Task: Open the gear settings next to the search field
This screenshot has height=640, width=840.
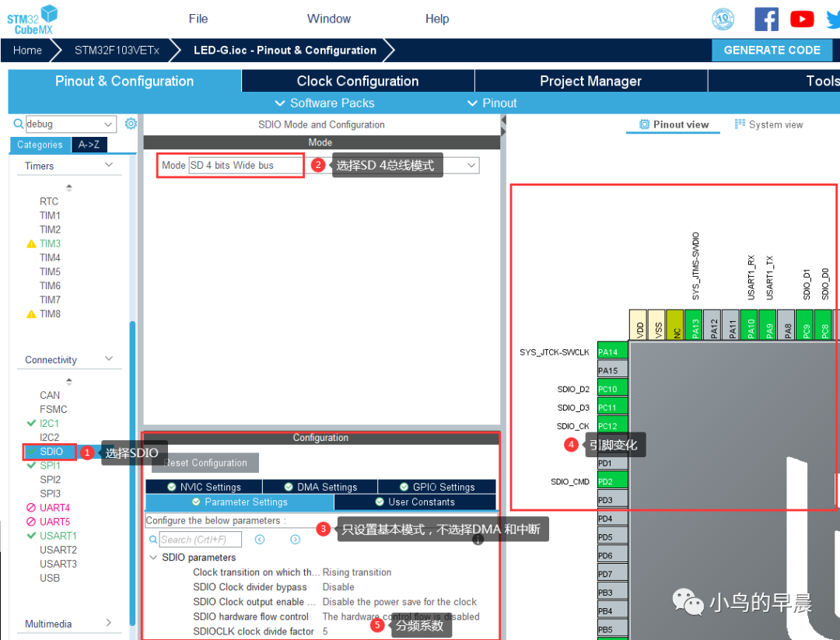Action: [131, 124]
